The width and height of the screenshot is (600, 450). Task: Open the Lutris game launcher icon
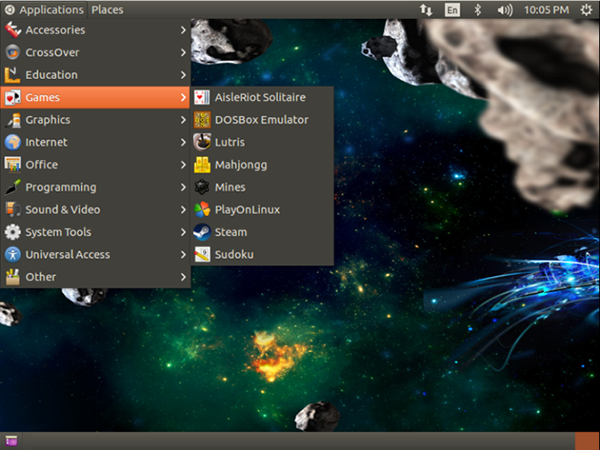click(x=202, y=142)
